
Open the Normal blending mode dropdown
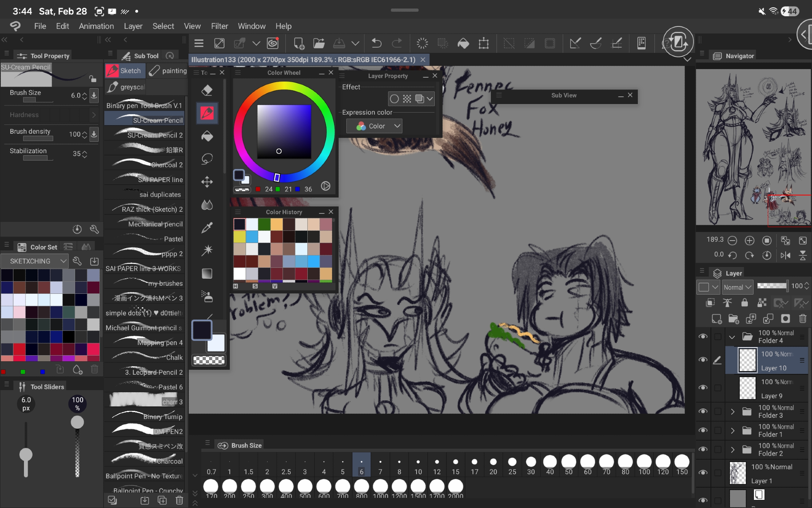point(737,287)
